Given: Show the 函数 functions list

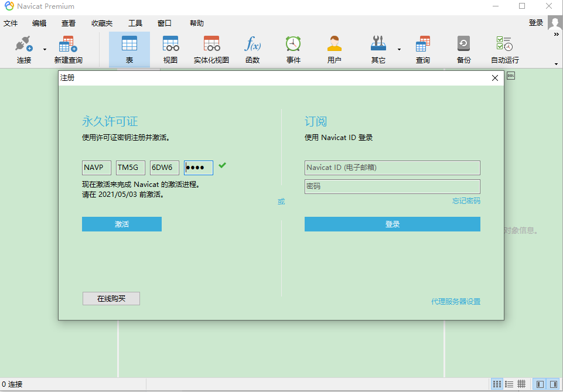Looking at the screenshot, I should pyautogui.click(x=253, y=50).
